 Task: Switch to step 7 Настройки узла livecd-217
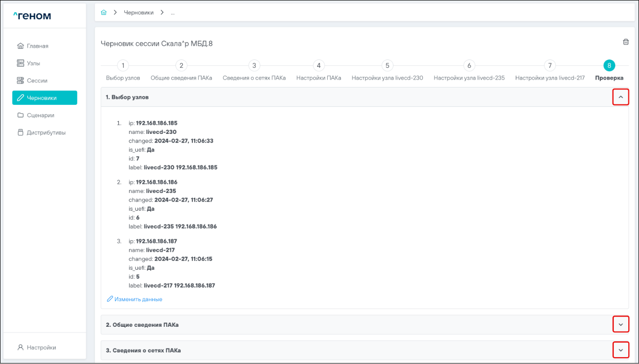tap(550, 66)
